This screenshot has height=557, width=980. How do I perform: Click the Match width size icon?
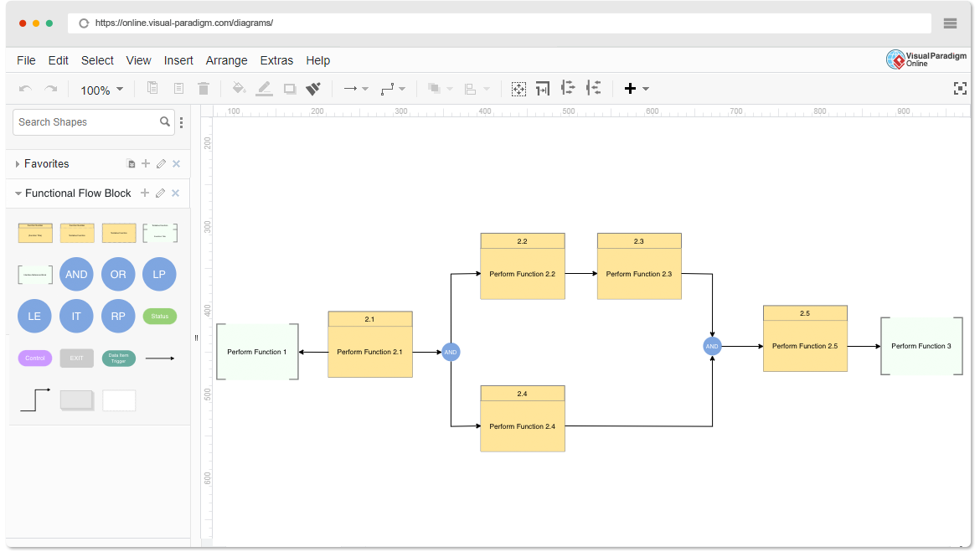pyautogui.click(x=543, y=89)
